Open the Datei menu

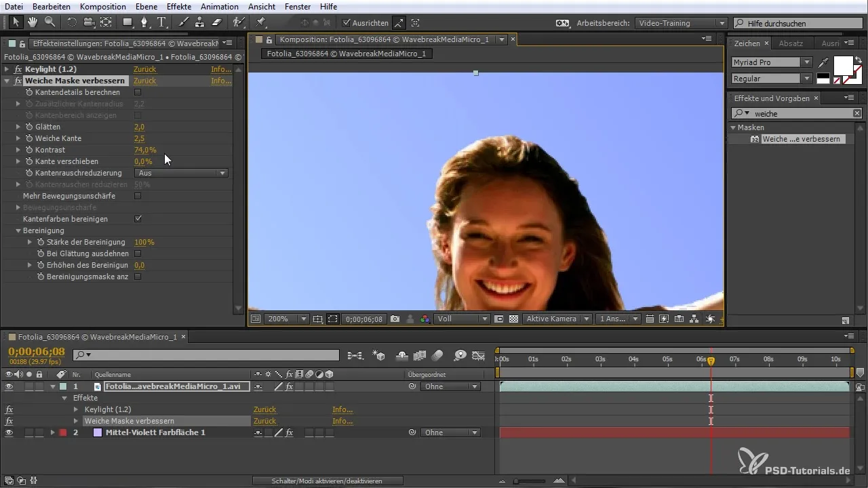14,6
